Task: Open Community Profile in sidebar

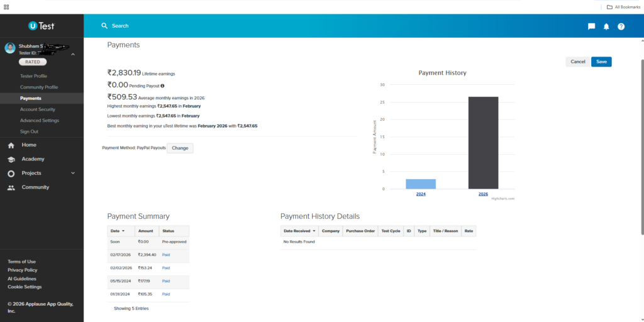Action: (x=39, y=87)
